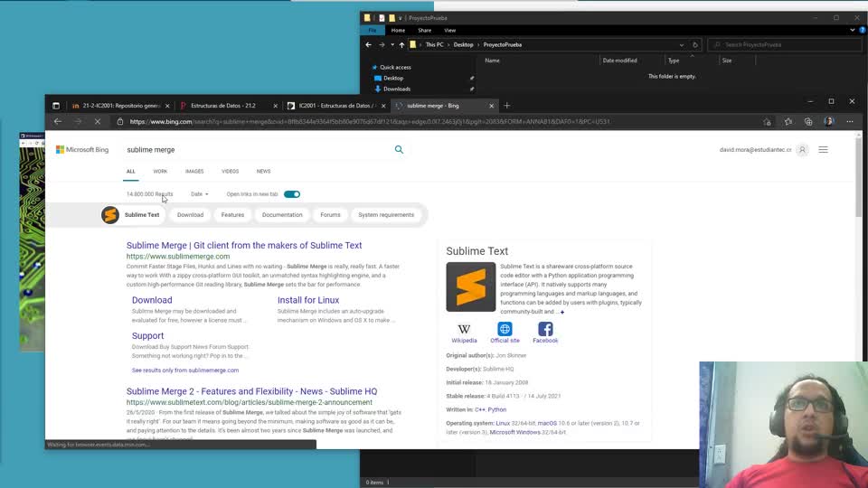The width and height of the screenshot is (868, 488).
Task: Click the System requirements chip
Action: pos(386,215)
